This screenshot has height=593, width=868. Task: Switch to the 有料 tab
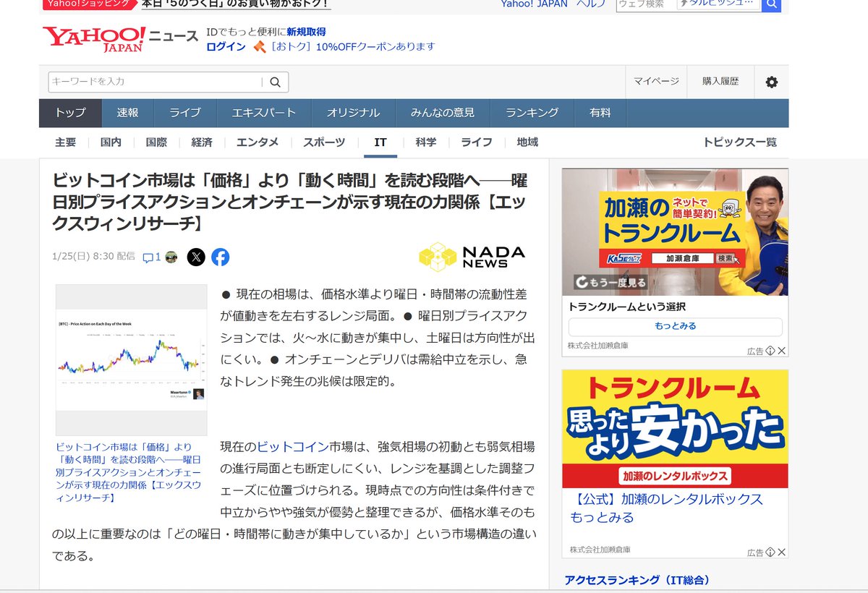pyautogui.click(x=600, y=113)
